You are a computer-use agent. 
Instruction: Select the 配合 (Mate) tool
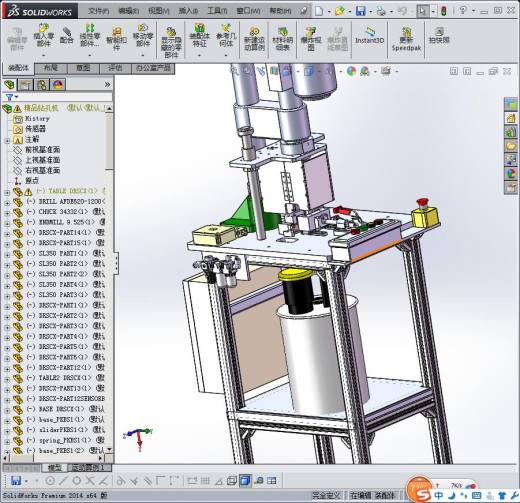pyautogui.click(x=67, y=36)
